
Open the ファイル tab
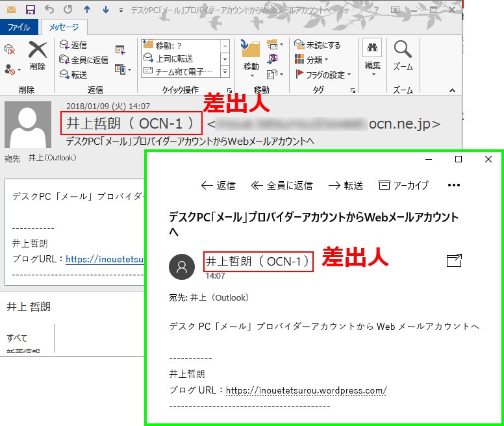tap(19, 27)
